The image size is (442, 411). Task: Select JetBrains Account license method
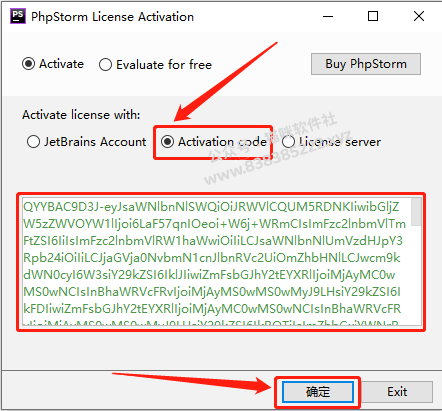(x=87, y=142)
